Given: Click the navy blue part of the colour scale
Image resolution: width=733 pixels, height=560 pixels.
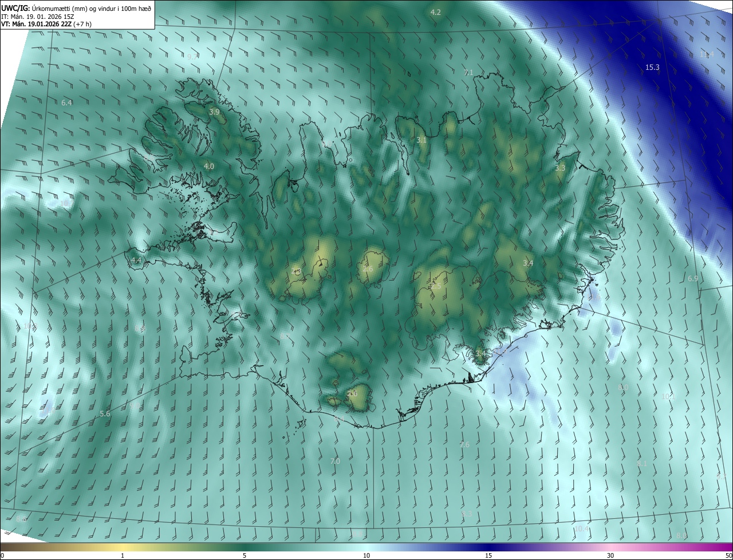Looking at the screenshot, I should [488, 547].
